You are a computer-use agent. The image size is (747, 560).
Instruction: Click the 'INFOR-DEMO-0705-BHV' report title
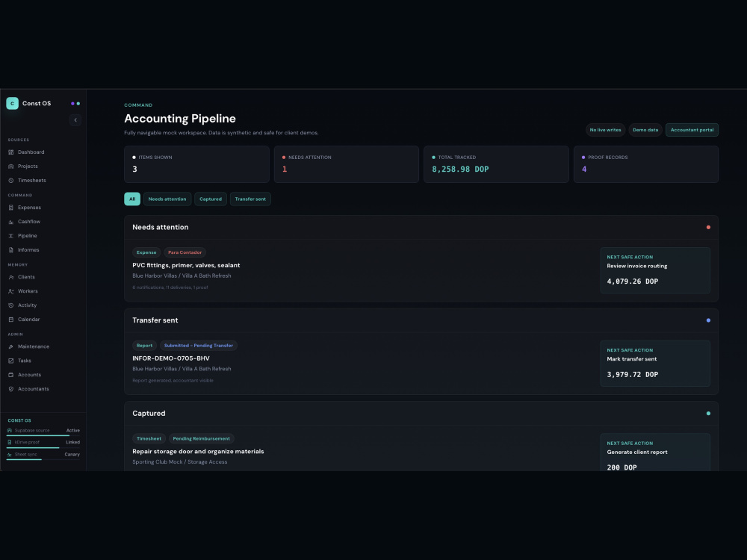point(171,358)
